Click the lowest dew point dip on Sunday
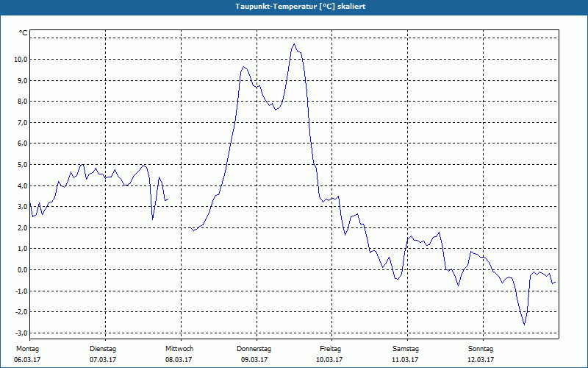This screenshot has width=588, height=368. [x=524, y=325]
